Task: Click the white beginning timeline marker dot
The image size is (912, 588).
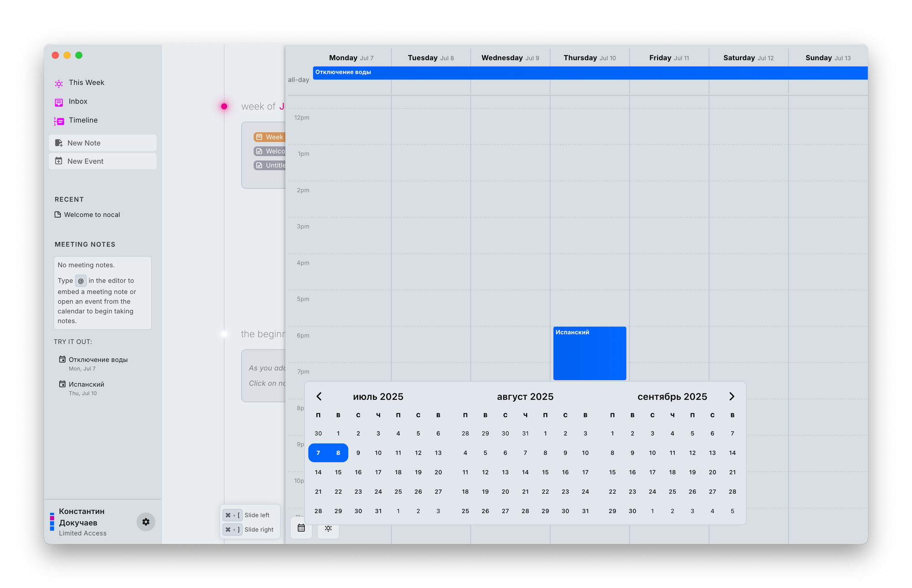Action: pos(224,334)
